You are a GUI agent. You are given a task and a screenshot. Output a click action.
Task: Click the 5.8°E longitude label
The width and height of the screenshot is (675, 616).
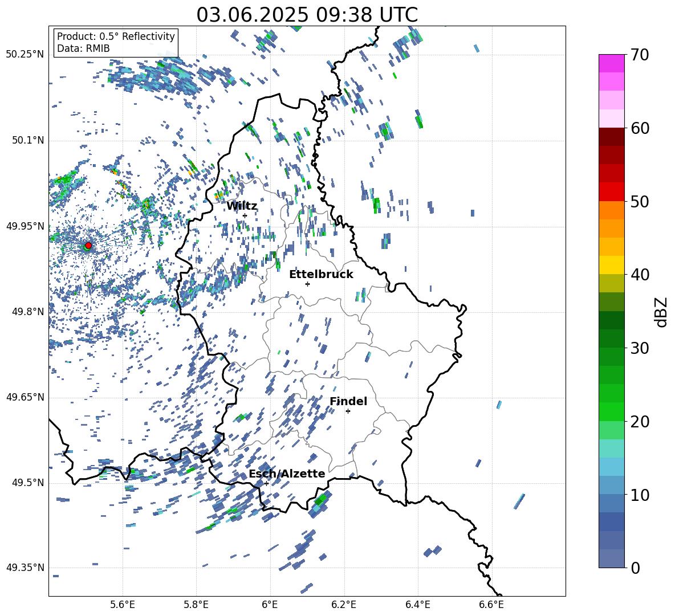(x=196, y=605)
